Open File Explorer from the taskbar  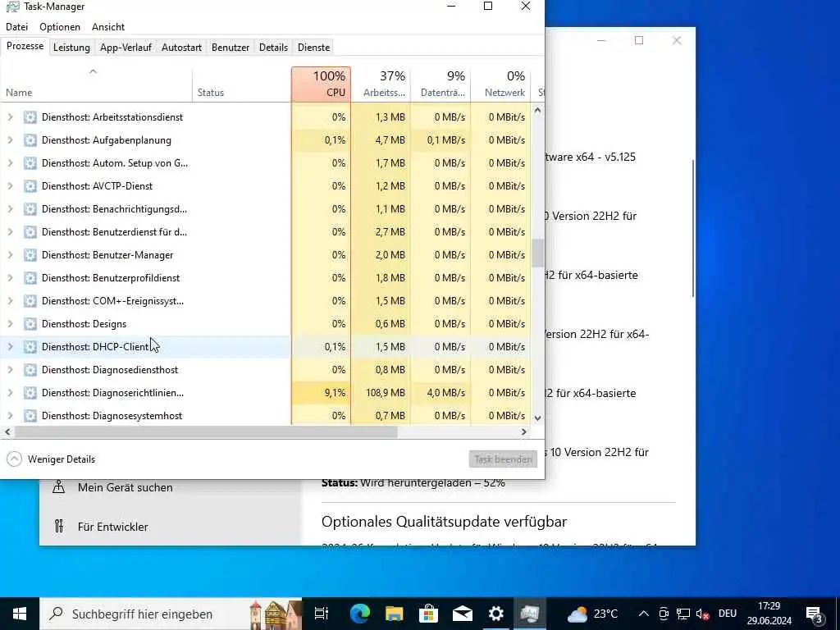[x=395, y=614]
